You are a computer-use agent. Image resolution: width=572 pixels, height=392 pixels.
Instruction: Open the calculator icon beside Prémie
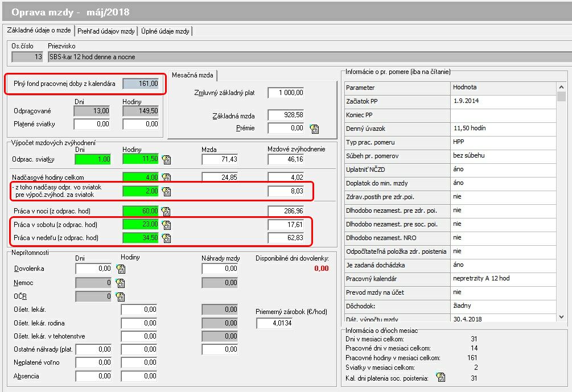(314, 129)
